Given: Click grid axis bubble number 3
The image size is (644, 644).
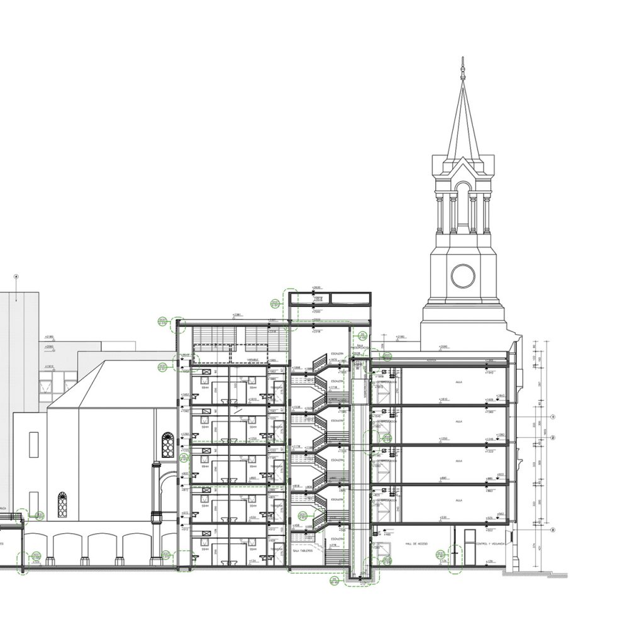Looking at the screenshot, I should coord(552,530).
